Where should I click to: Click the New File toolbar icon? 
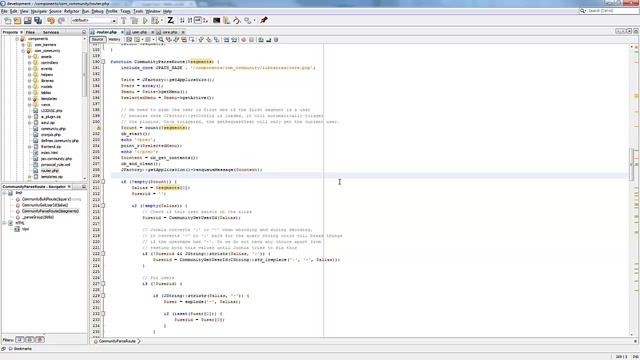coord(8,20)
